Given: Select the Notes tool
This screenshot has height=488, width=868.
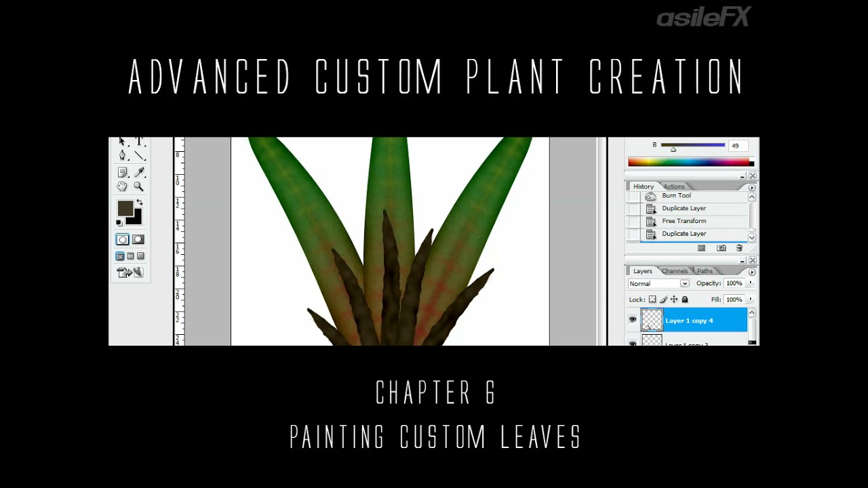Looking at the screenshot, I should [122, 172].
